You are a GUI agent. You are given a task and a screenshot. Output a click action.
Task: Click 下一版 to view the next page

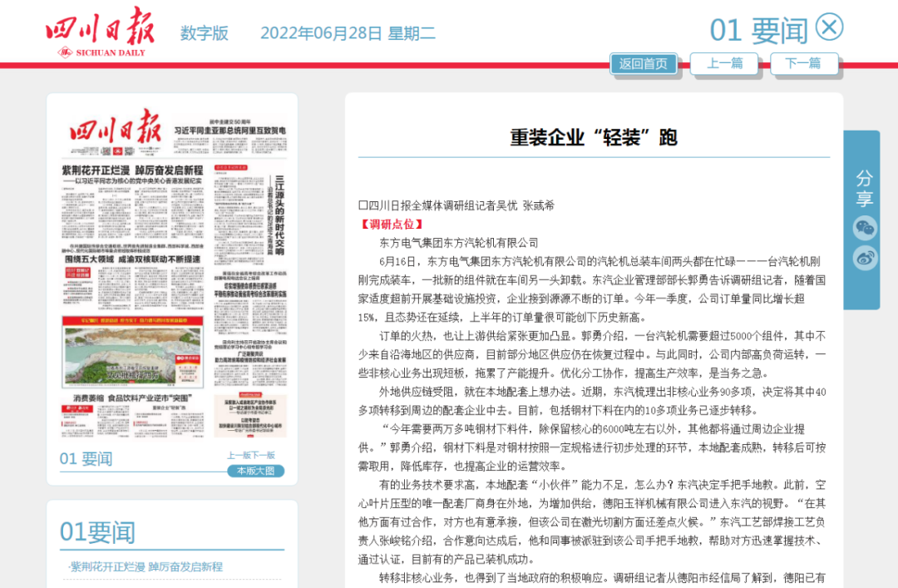coord(264,455)
